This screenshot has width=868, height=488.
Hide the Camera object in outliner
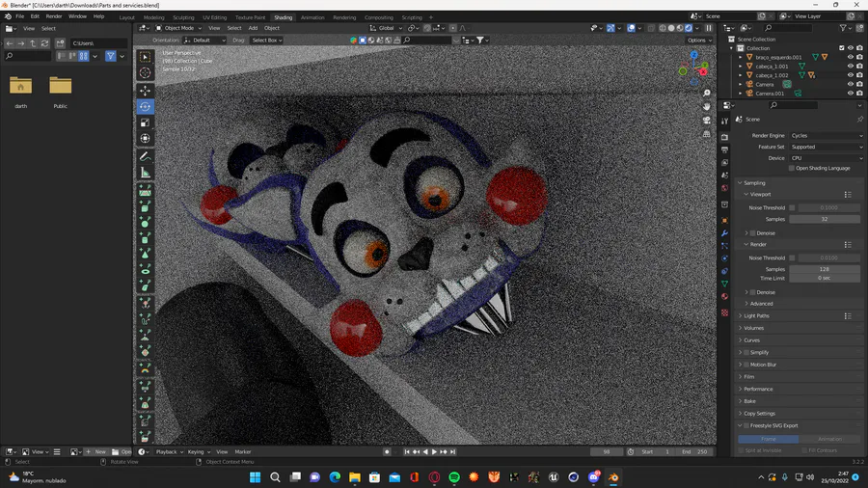tap(851, 84)
